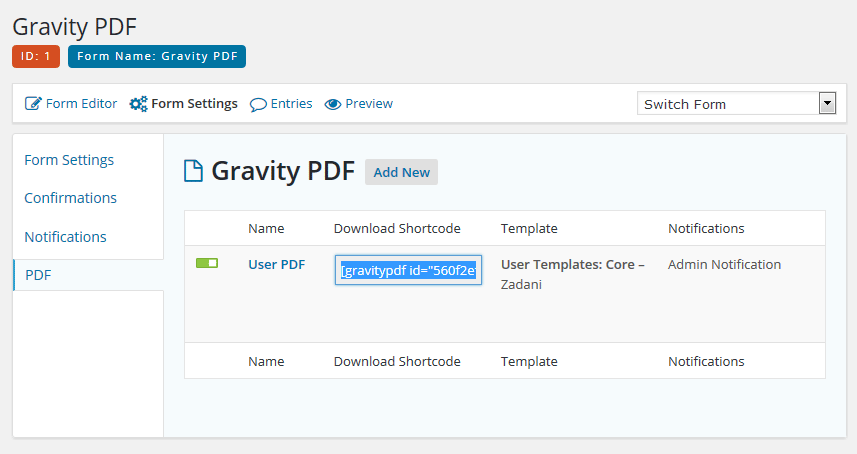857x454 pixels.
Task: Open the Form Settings toolbar link
Action: coord(194,103)
